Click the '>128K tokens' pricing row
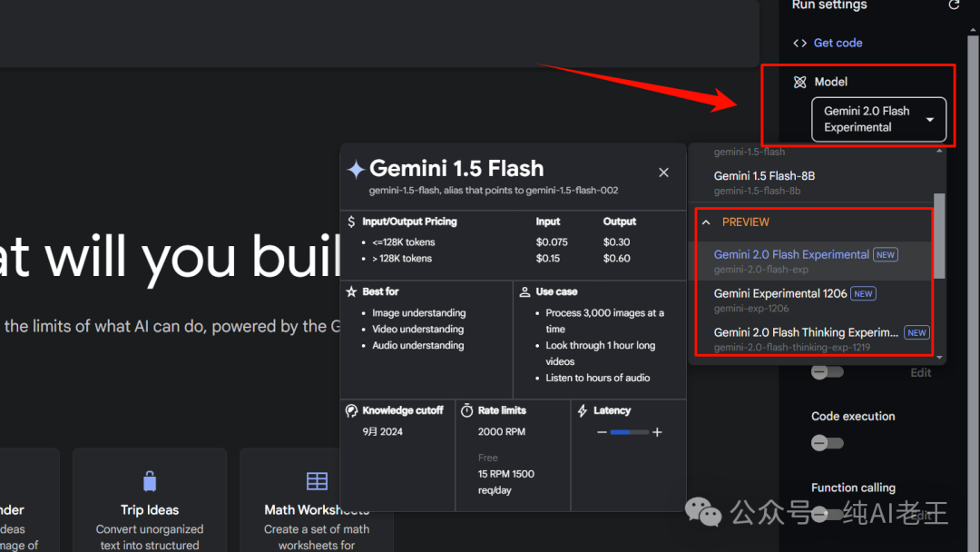The width and height of the screenshot is (980, 552). click(x=402, y=258)
